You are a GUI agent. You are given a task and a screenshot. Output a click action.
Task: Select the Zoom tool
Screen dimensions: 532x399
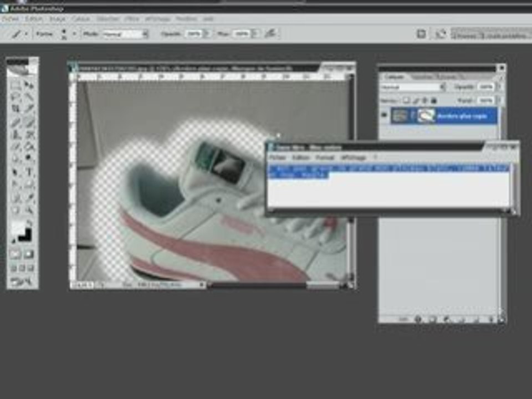29,211
